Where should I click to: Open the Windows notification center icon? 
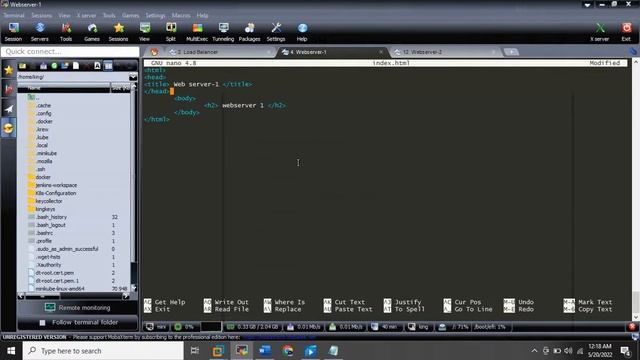click(625, 351)
